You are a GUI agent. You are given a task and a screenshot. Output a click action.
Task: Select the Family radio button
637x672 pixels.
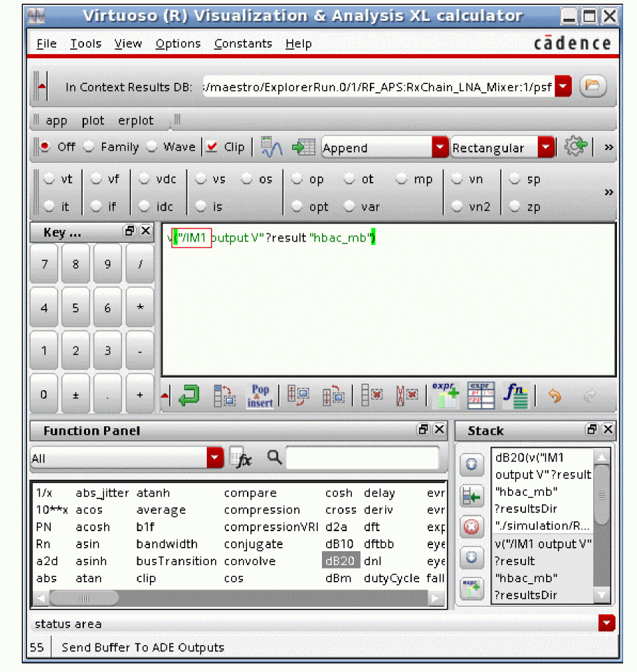[x=89, y=146]
